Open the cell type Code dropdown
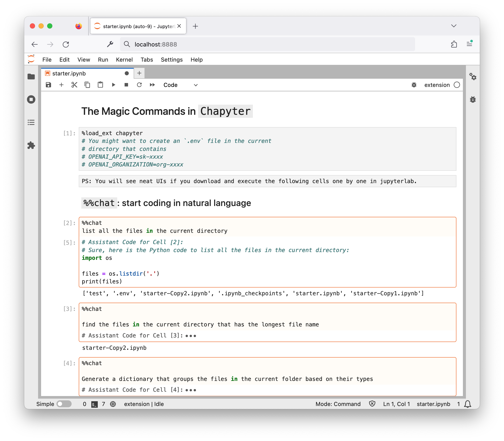The height and width of the screenshot is (441, 504). pyautogui.click(x=180, y=85)
